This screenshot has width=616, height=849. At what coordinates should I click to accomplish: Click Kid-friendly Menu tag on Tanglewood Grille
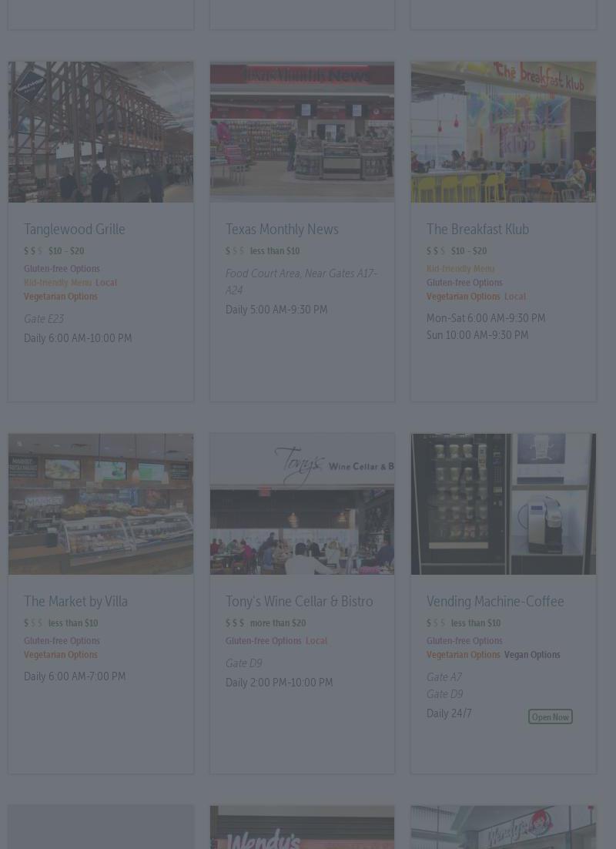(x=58, y=283)
